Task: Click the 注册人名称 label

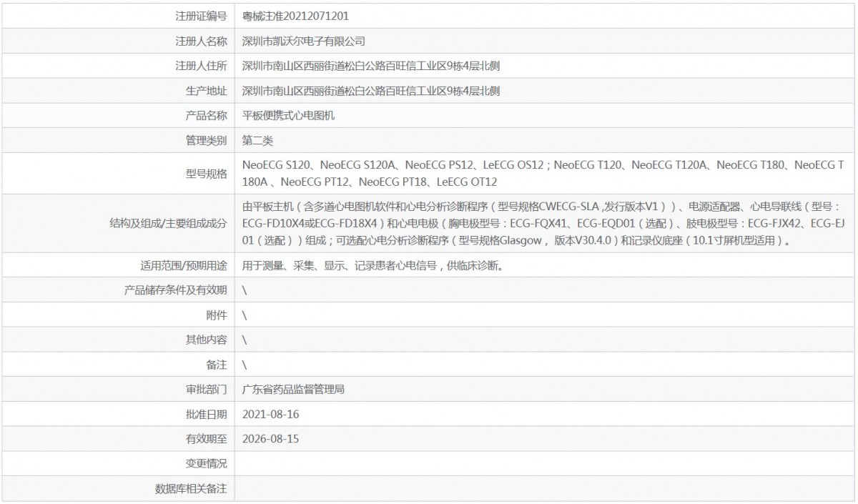Action: pyautogui.click(x=201, y=41)
